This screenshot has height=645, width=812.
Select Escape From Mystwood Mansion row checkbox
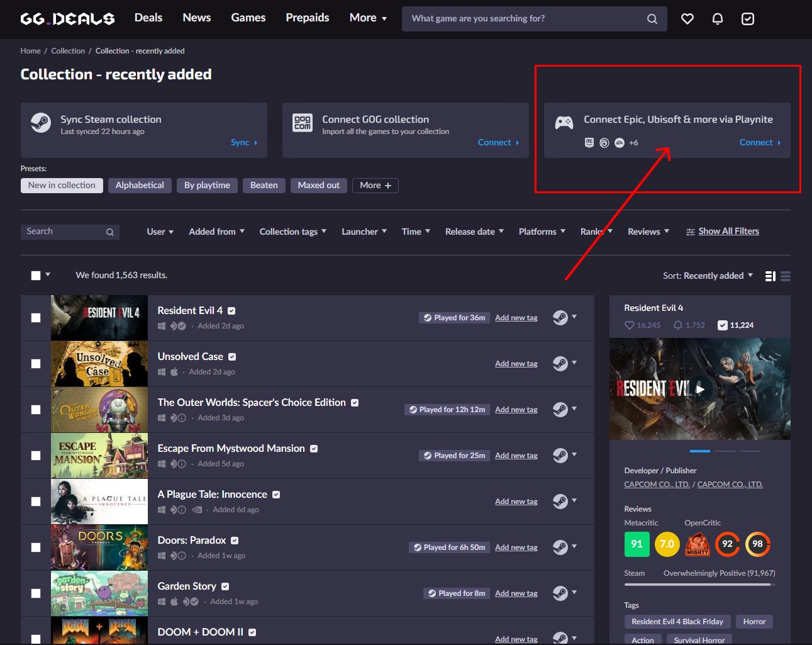pos(36,456)
